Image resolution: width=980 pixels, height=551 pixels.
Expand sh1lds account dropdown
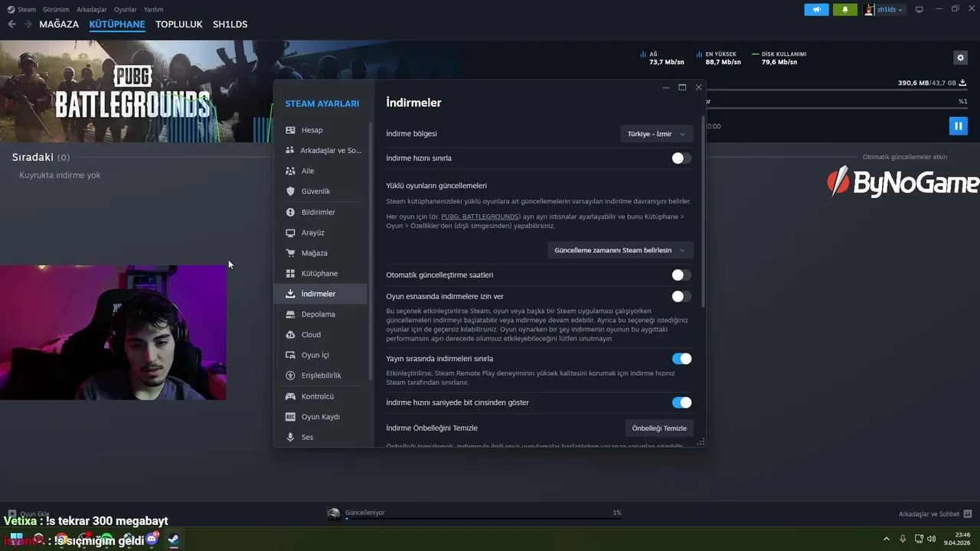click(884, 9)
